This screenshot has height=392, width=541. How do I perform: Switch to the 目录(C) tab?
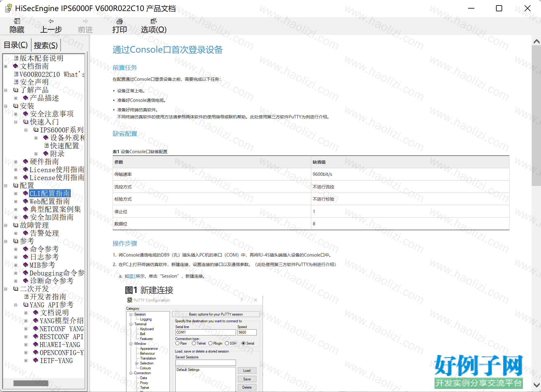pos(16,45)
